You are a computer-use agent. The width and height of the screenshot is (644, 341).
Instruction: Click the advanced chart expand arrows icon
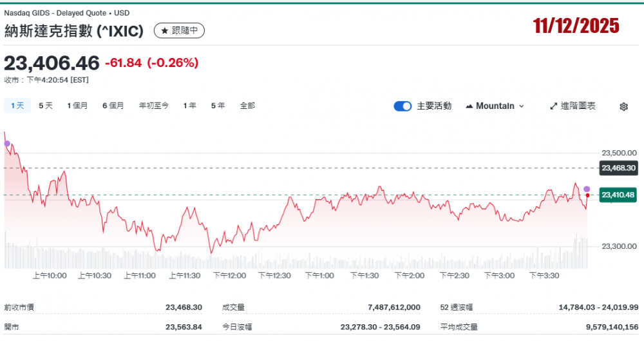pyautogui.click(x=553, y=106)
